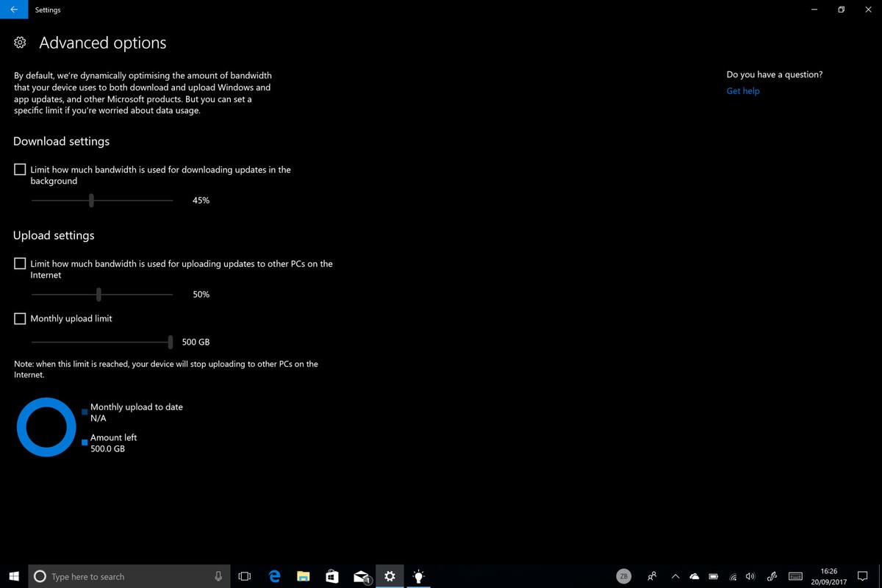The width and height of the screenshot is (882, 588).
Task: Click the Get help link
Action: point(742,91)
